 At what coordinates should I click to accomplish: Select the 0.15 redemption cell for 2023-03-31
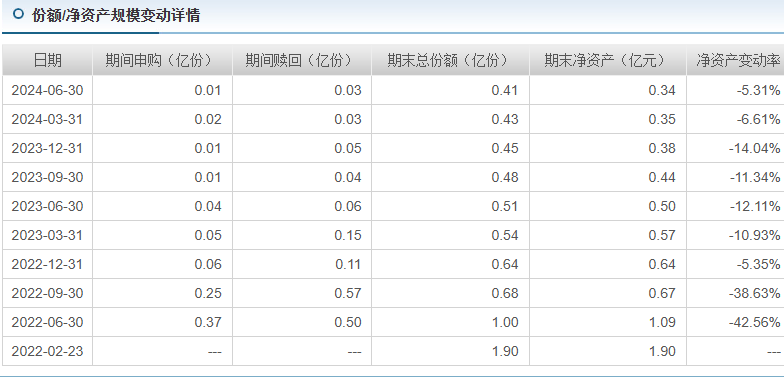tap(302, 236)
